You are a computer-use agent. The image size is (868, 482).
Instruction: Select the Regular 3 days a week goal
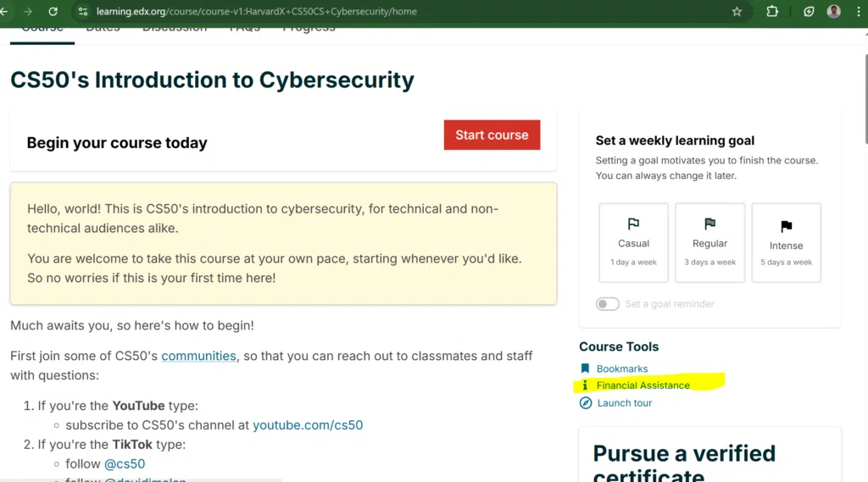click(709, 242)
